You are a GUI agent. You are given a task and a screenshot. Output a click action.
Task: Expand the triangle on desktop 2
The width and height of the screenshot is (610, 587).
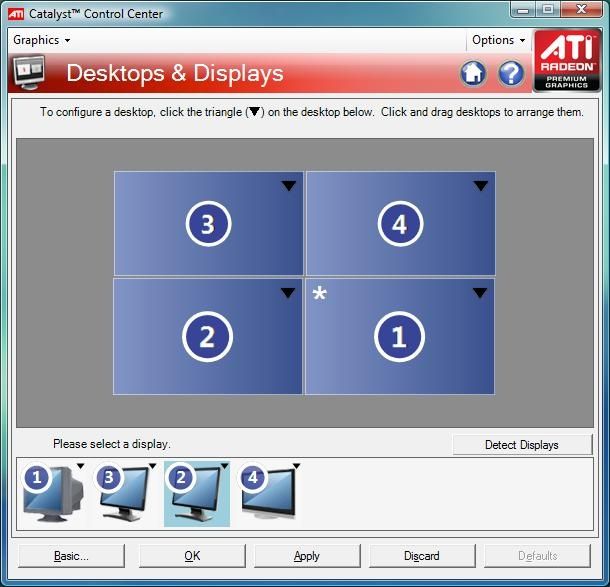pyautogui.click(x=288, y=293)
